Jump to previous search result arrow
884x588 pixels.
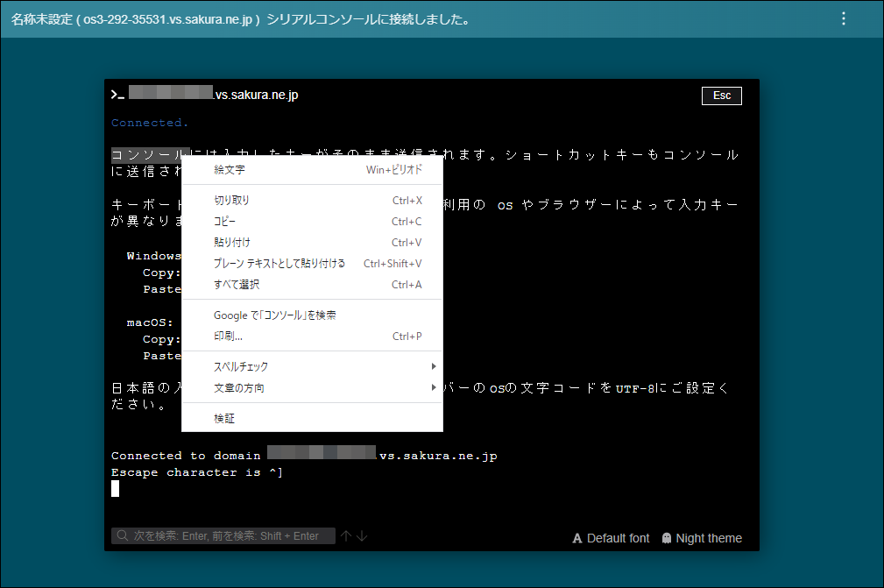[x=346, y=536]
